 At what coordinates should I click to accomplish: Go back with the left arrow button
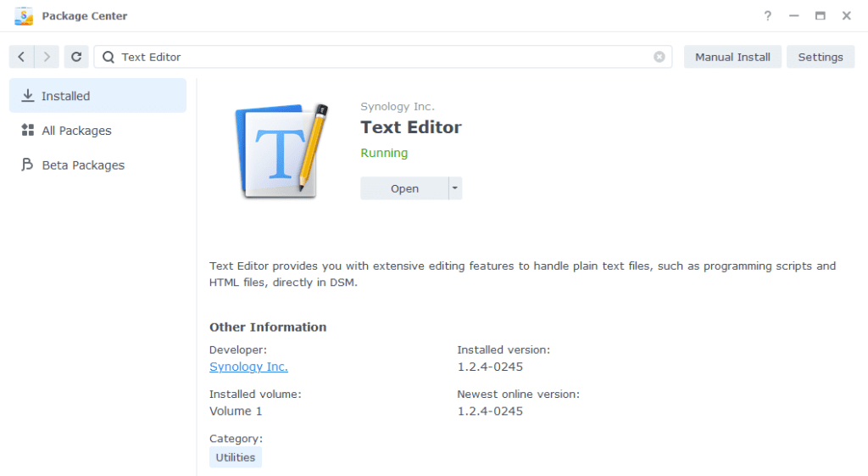pos(21,57)
